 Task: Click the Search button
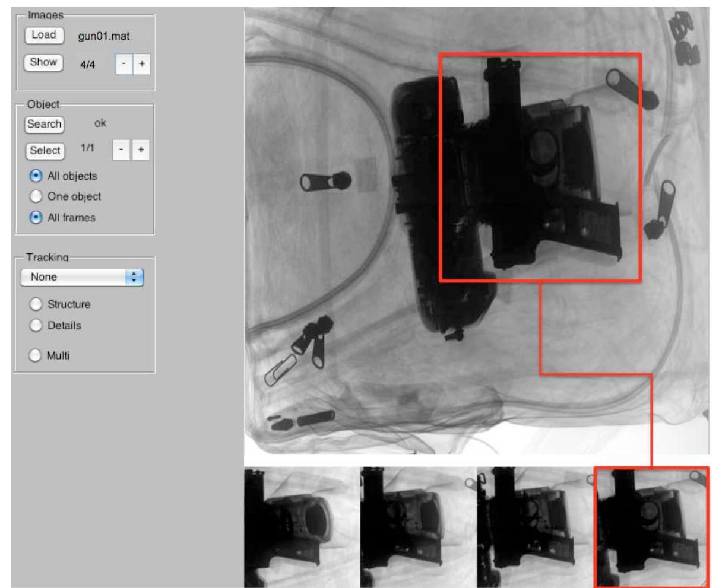(x=44, y=124)
